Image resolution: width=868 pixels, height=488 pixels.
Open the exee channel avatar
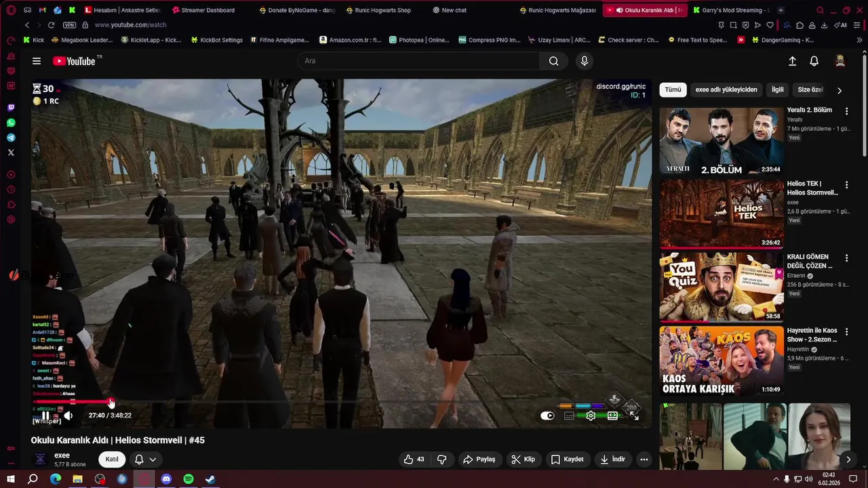41,460
